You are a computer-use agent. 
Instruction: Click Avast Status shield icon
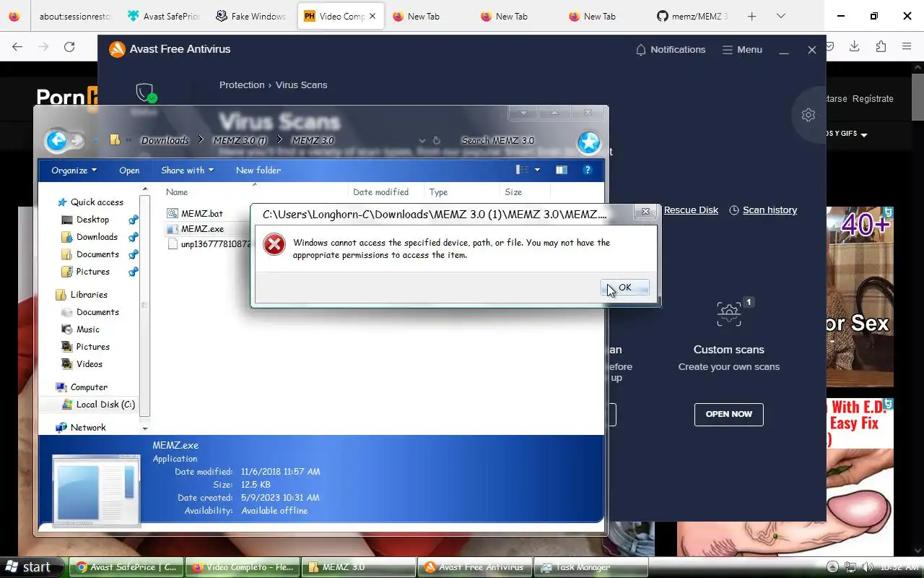[145, 92]
